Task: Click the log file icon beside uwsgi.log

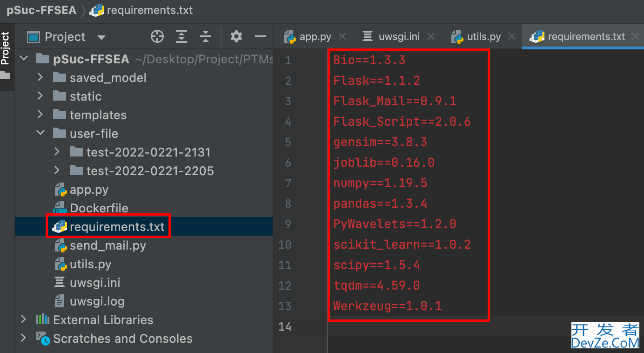Action: coord(60,301)
